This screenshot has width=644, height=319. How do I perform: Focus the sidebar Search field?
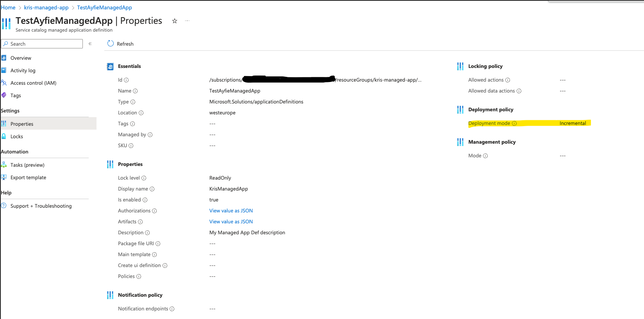pyautogui.click(x=42, y=44)
